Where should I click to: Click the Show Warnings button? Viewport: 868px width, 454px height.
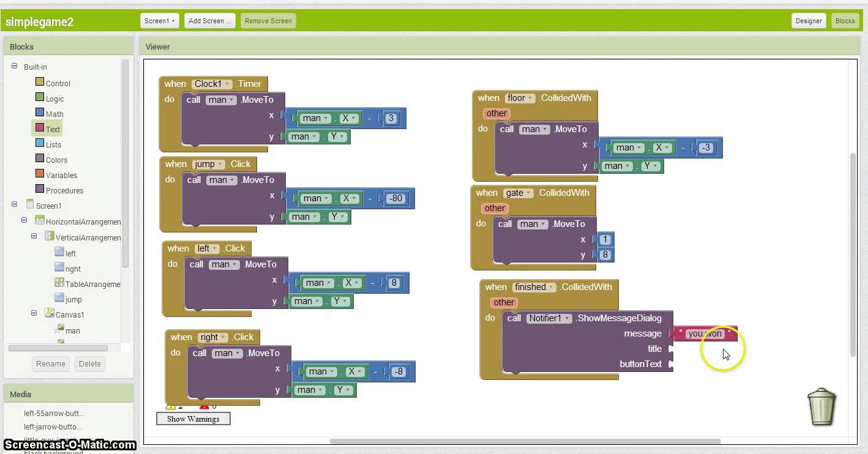coord(193,419)
